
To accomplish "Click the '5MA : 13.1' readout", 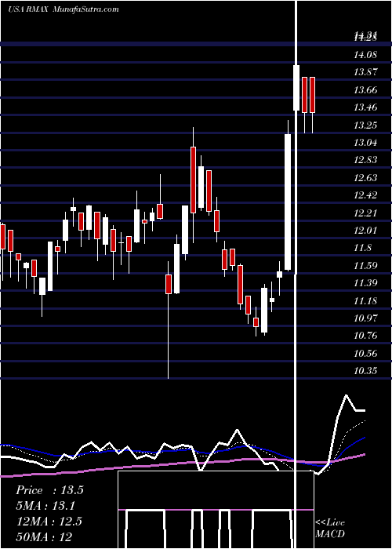I will point(45,506).
